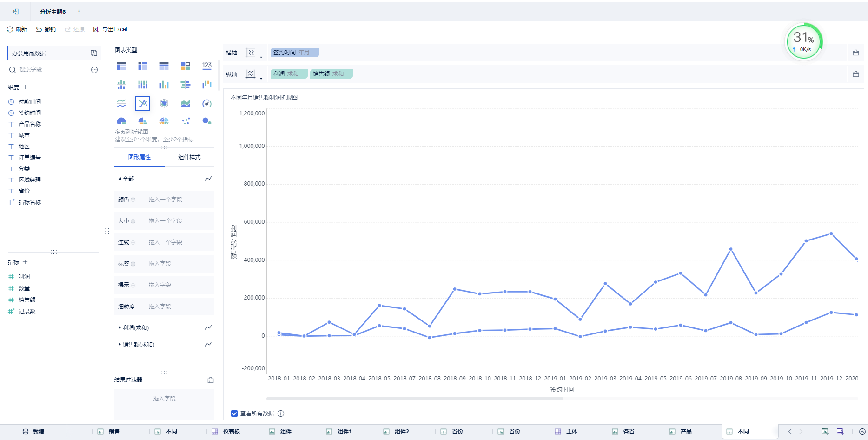Screen dimensions: 868x440
Task: Select the area chart type icon
Action: click(x=186, y=103)
